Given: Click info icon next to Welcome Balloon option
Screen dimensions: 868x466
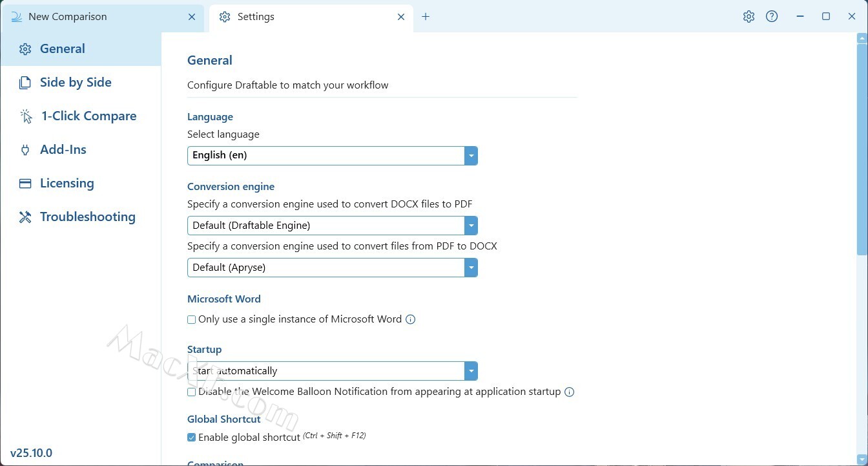Looking at the screenshot, I should click(569, 392).
